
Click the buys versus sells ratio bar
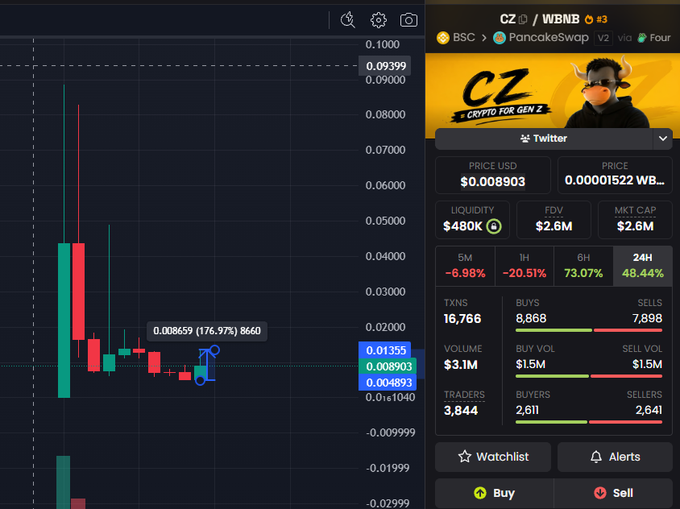tap(588, 330)
